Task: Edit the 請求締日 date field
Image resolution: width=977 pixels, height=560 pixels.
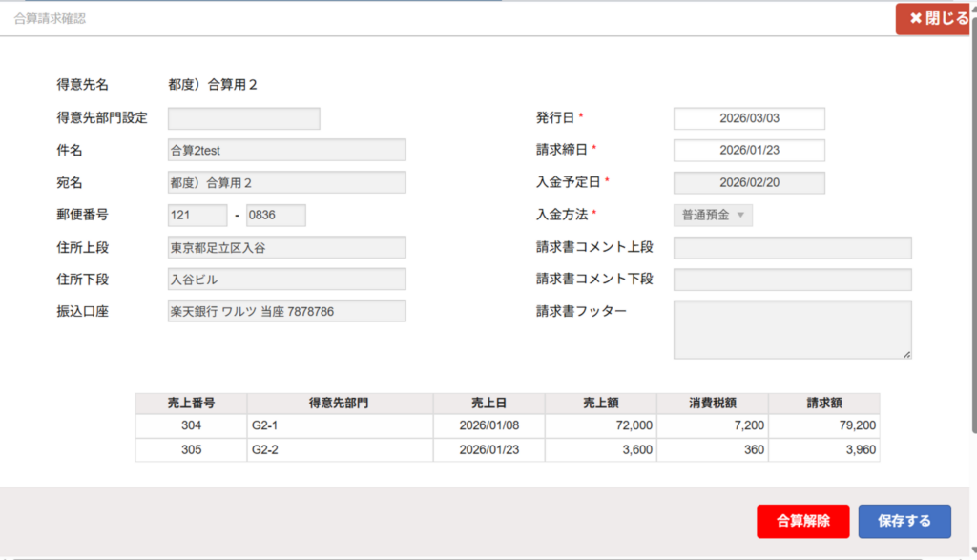Action: point(749,151)
